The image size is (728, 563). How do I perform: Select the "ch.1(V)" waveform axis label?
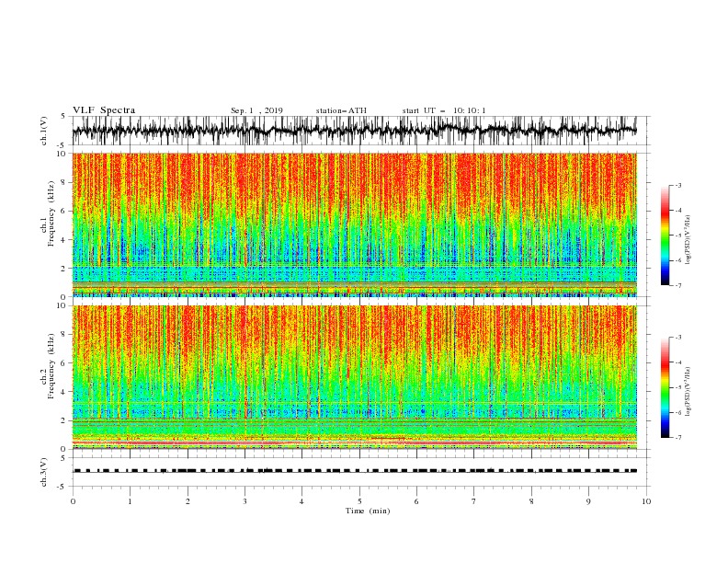44,131
